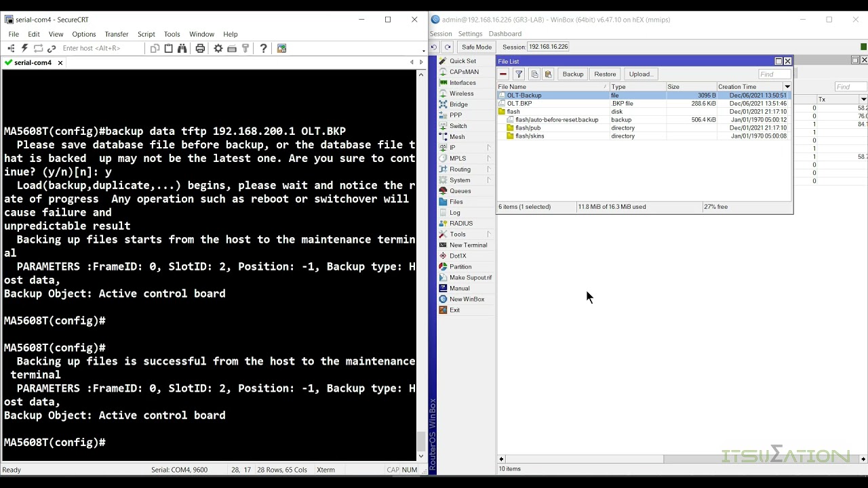The width and height of the screenshot is (868, 488).
Task: Click the Reconnect icon in SecureCRT toolbar
Action: (x=38, y=48)
